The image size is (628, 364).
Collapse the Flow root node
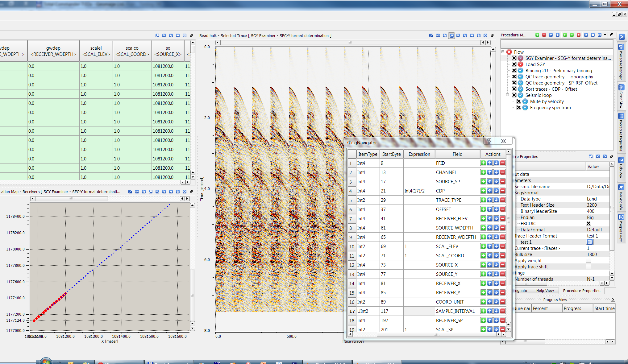point(503,52)
